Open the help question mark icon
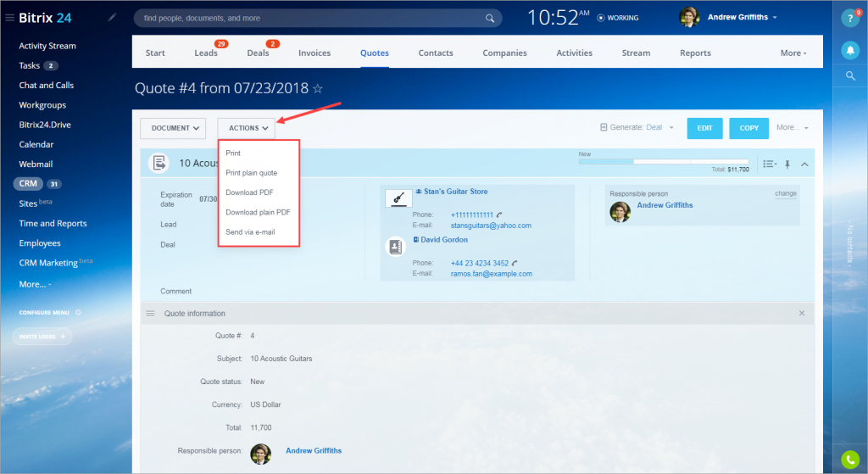The image size is (868, 474). pyautogui.click(x=849, y=19)
